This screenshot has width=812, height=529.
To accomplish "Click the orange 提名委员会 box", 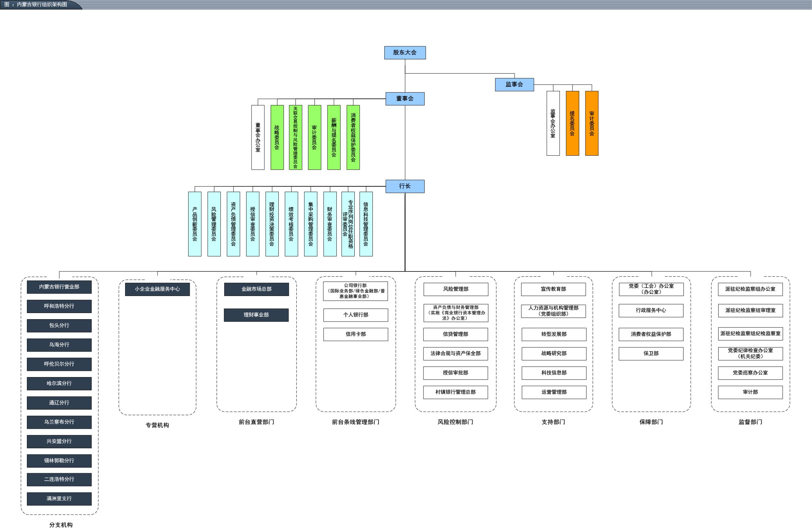I will (572, 123).
